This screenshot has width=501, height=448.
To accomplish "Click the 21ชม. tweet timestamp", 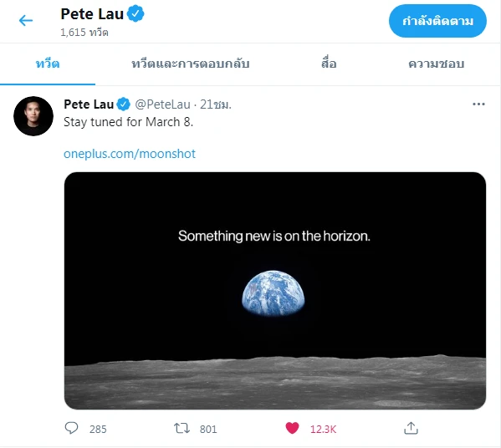I will pos(215,104).
